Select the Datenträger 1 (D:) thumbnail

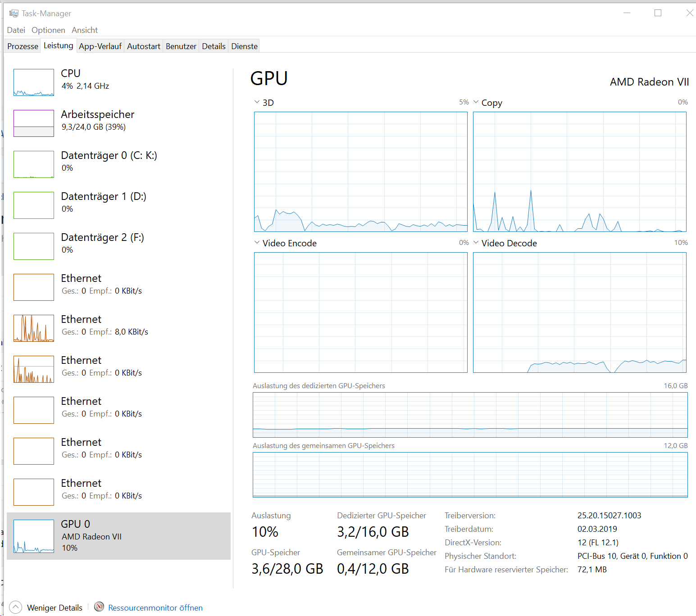click(x=34, y=205)
